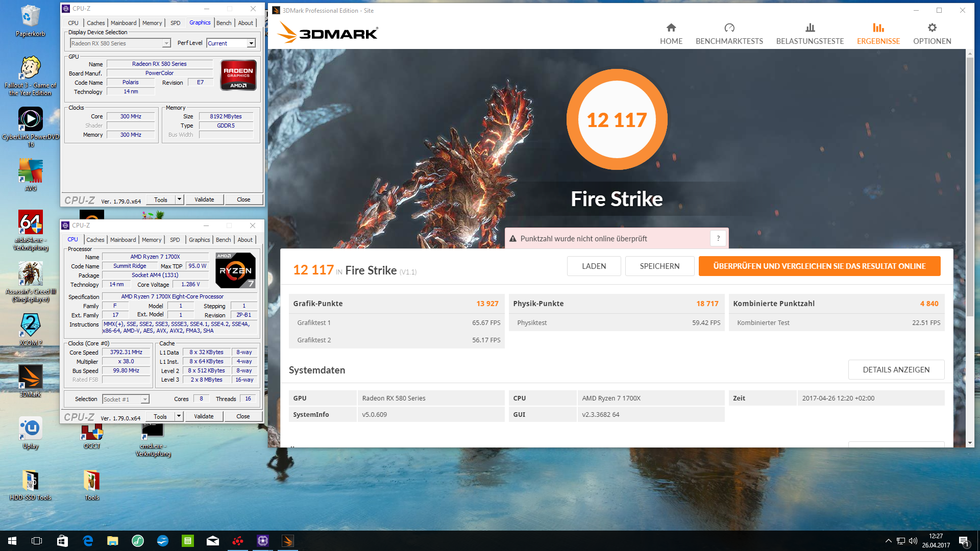
Task: Switch to the Bench tab in the upper CPU-Z window
Action: (x=224, y=23)
